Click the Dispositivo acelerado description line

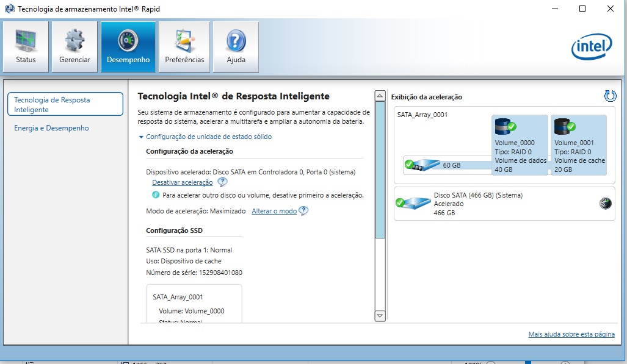click(251, 172)
